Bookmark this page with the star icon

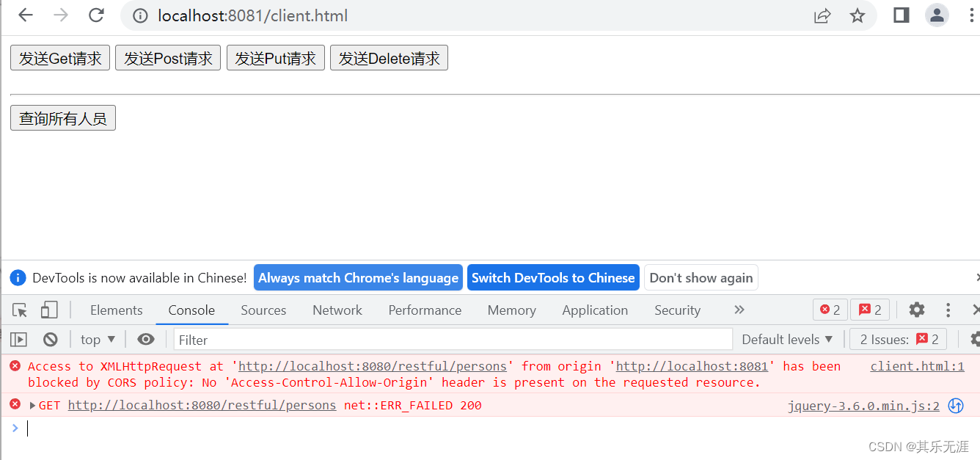(x=857, y=15)
